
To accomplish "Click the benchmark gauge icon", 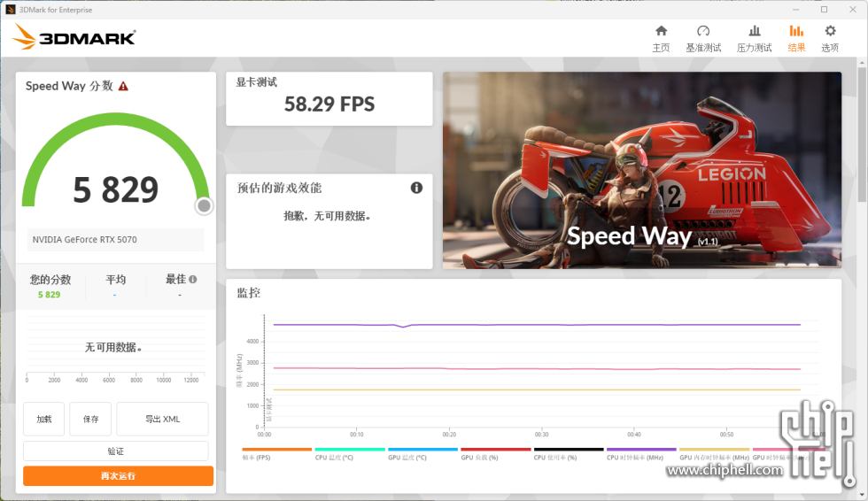I will 703,30.
